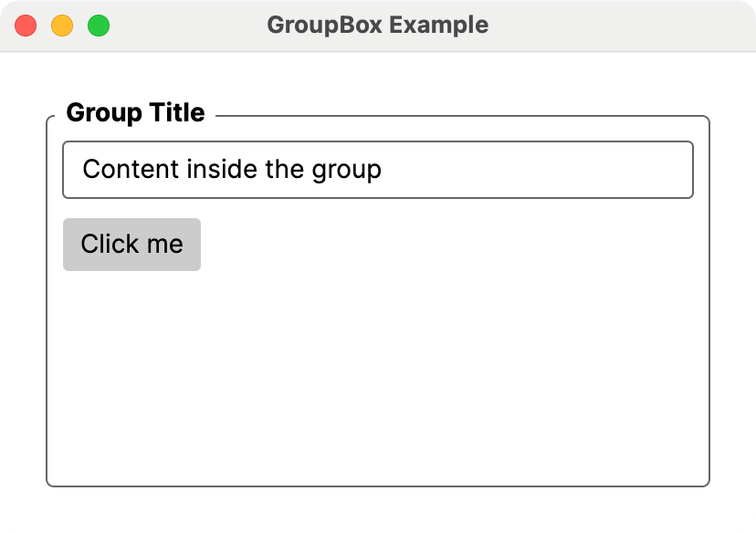Zoom the window using the green button
Screen dimensions: 756x533
click(x=99, y=26)
